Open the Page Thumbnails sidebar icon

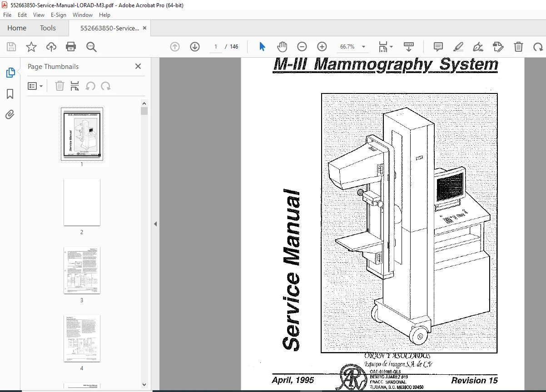pos(10,73)
